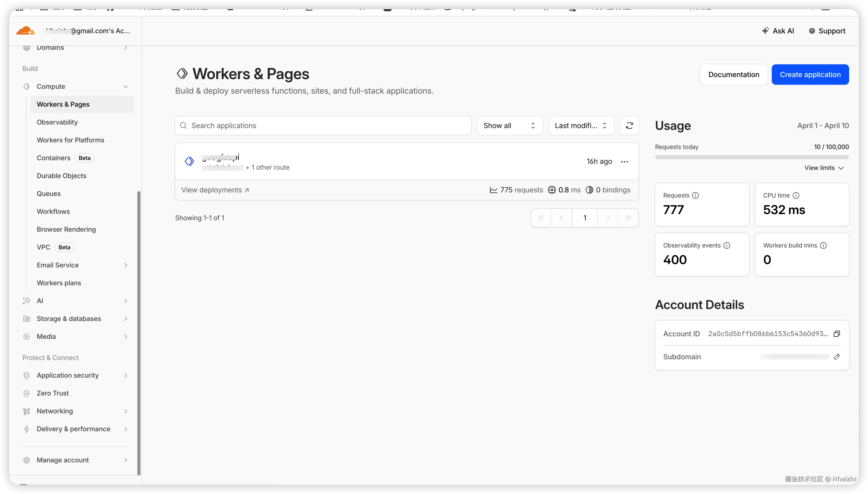Open Observability in the sidebar
Image resolution: width=868 pixels, height=494 pixels.
coord(57,122)
